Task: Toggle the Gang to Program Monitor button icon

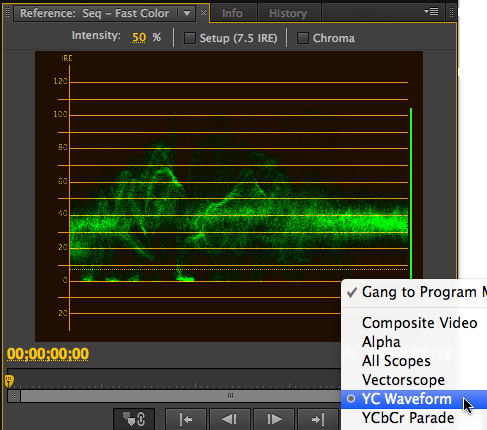Action: point(134,419)
